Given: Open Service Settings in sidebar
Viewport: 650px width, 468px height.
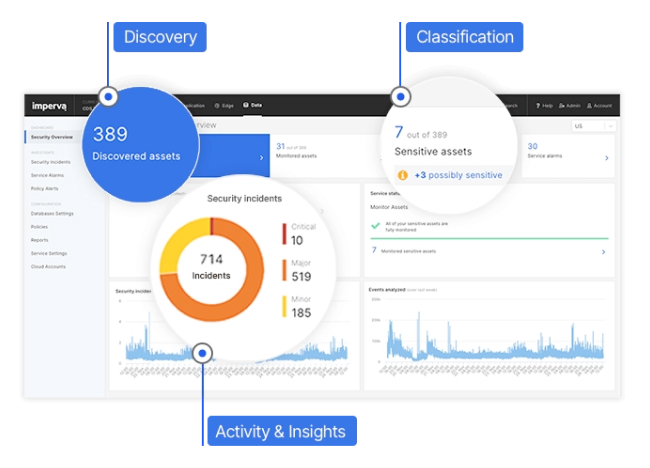Looking at the screenshot, I should (49, 253).
